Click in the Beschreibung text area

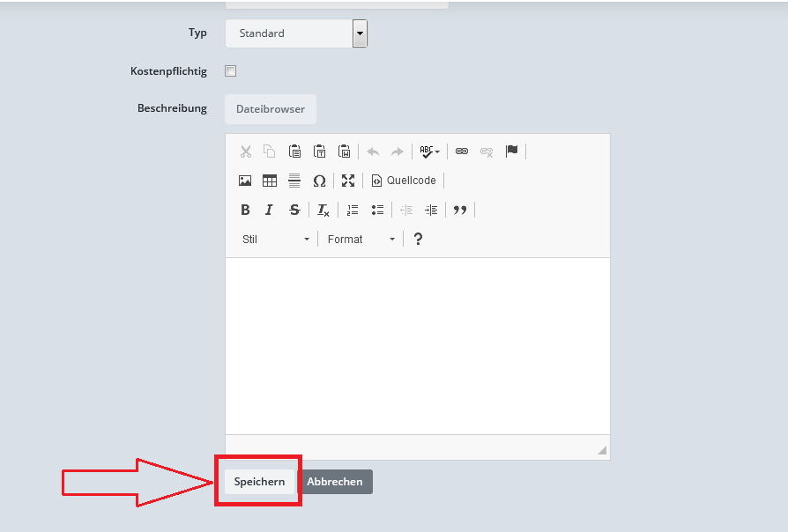tap(418, 346)
